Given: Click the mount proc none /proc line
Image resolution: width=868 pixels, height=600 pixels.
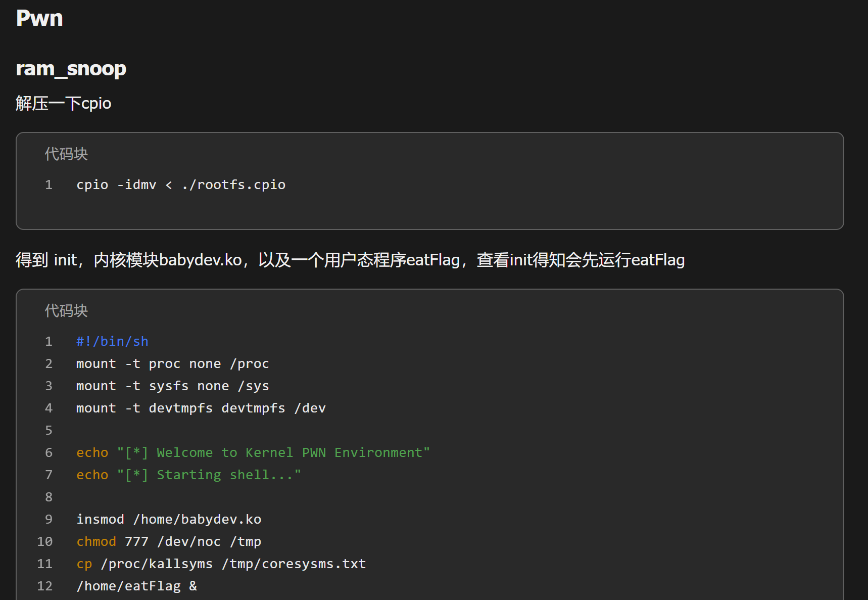Looking at the screenshot, I should point(172,363).
